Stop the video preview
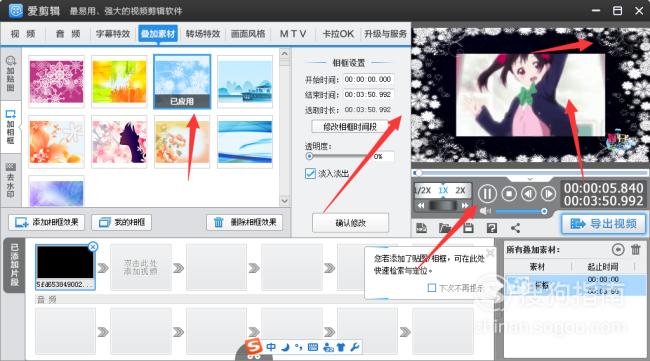The width and height of the screenshot is (650, 361). click(509, 194)
